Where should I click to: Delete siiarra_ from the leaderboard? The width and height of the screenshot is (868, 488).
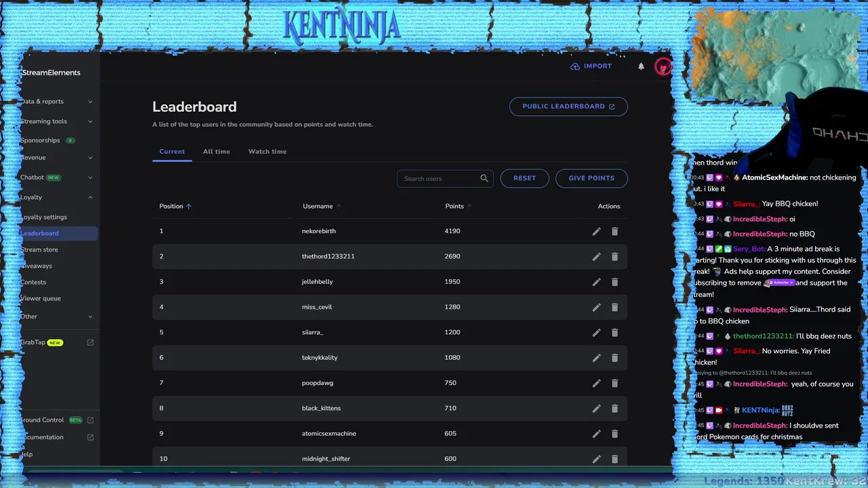(614, 333)
